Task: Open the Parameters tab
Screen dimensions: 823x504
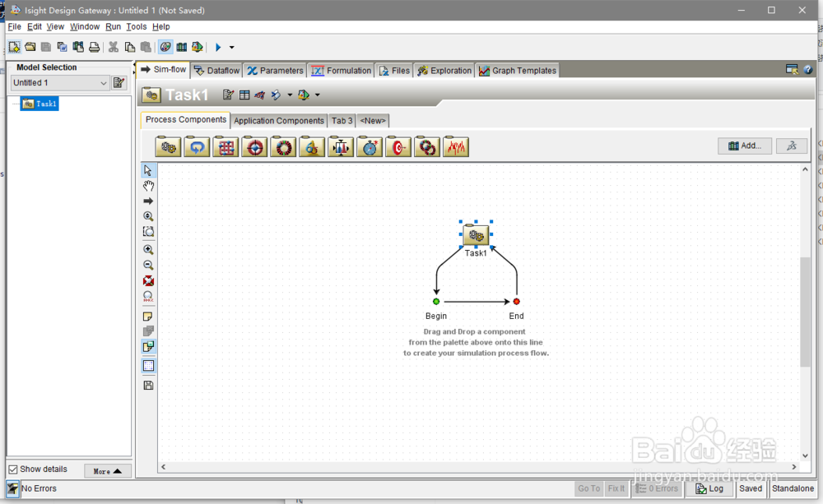Action: pos(276,70)
